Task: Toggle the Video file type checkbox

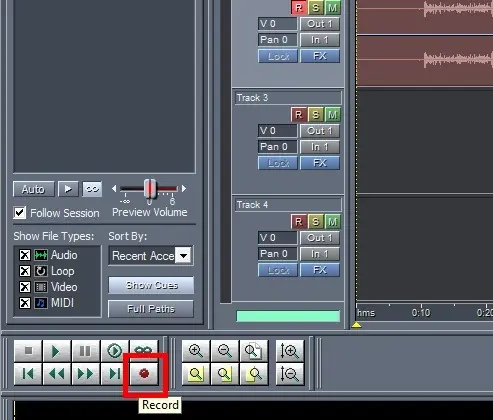Action: coord(25,287)
